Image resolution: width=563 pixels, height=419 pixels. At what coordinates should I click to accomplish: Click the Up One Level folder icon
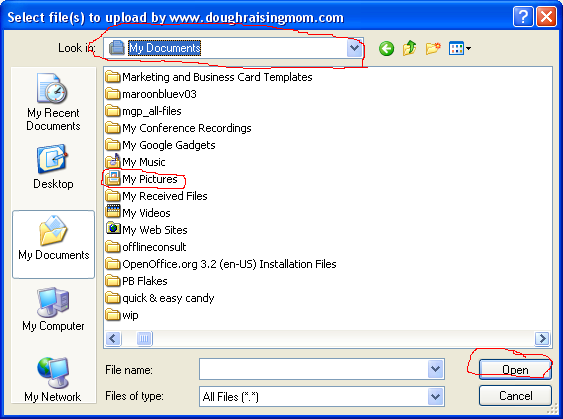(x=410, y=48)
